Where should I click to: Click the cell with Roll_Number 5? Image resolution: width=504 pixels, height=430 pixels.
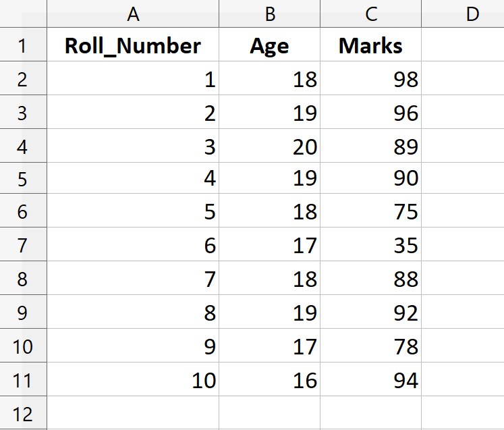[133, 212]
